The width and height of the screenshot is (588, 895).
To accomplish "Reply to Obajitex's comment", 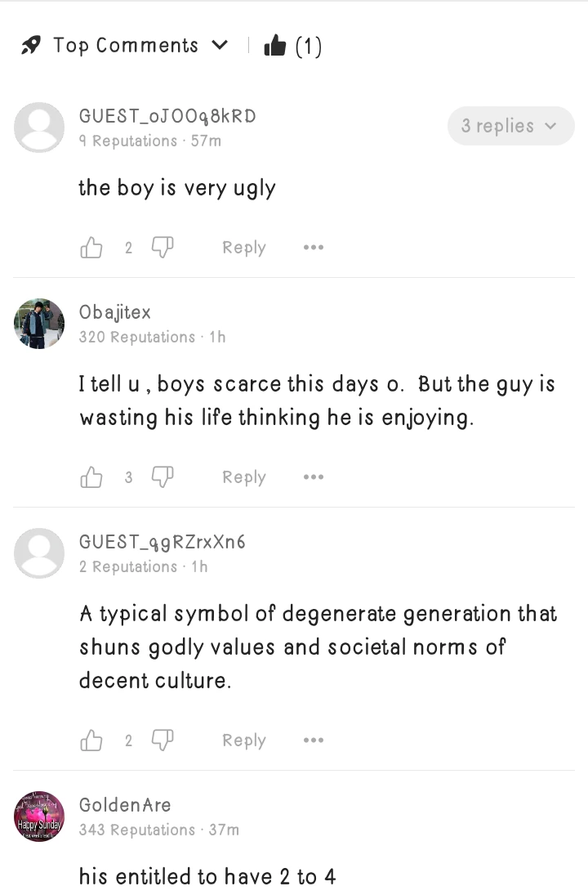I will click(x=243, y=477).
